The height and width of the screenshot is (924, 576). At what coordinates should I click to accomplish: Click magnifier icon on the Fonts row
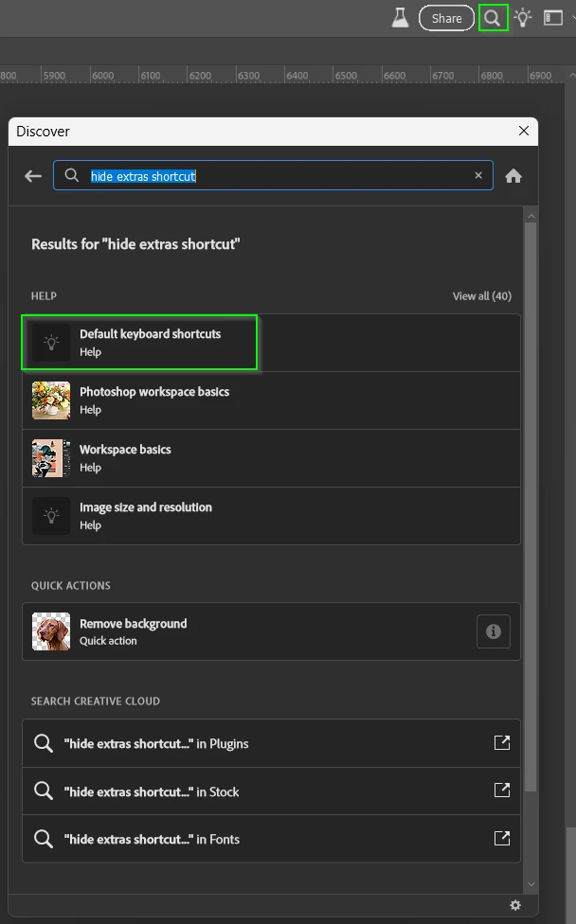click(x=43, y=839)
